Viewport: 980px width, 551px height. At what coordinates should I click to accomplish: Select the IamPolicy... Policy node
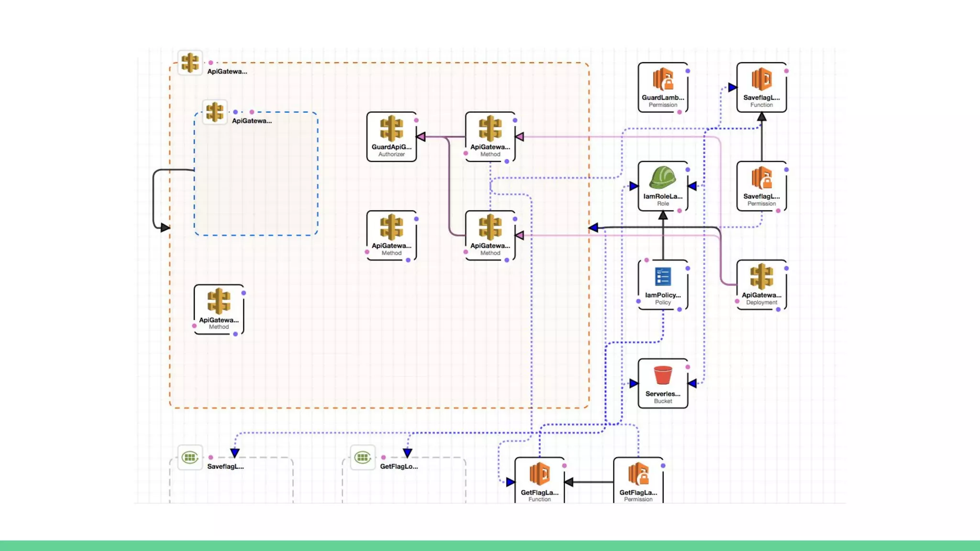click(663, 285)
